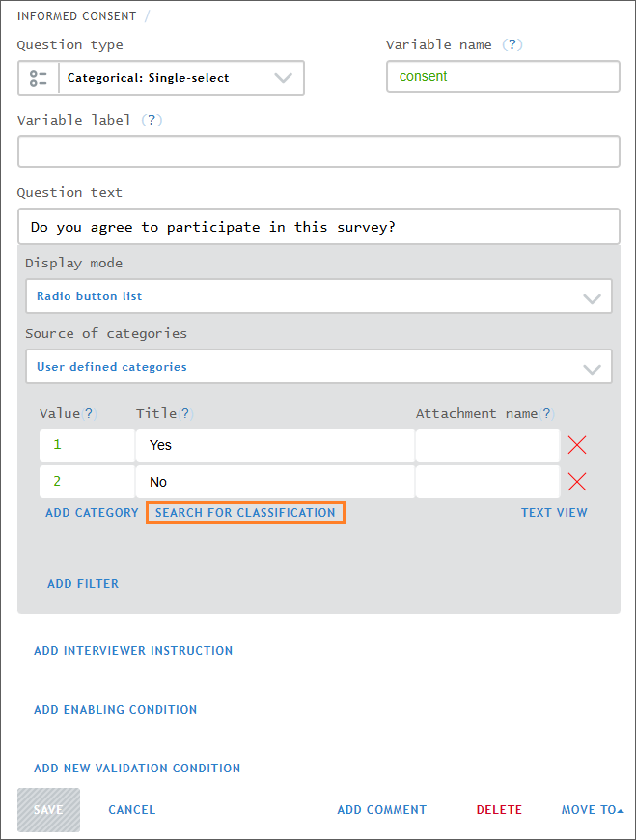
Task: Open the Move To menu
Action: pos(592,810)
